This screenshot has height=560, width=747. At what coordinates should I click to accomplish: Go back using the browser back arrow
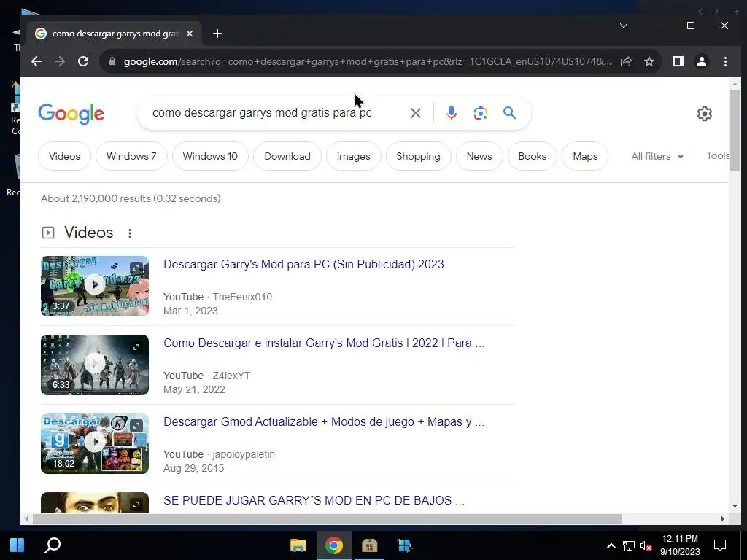[36, 61]
